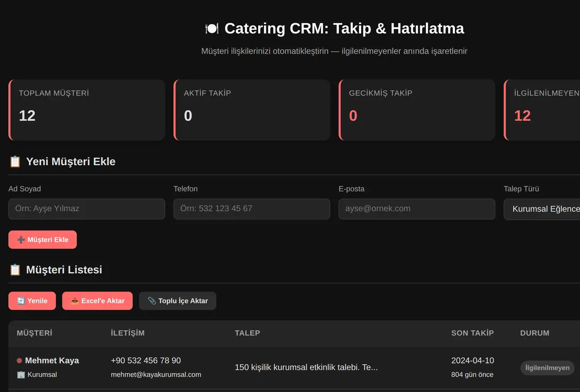
Task: Click the 150 kişilik kurumsal etkinlik request text
Action: click(x=306, y=367)
